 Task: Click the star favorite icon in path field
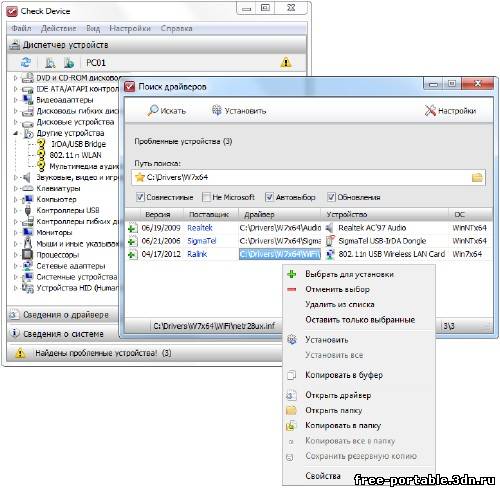point(140,177)
